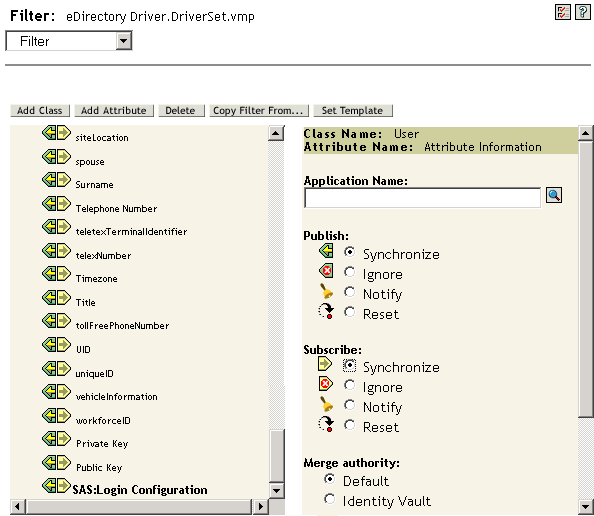Viewport: 594px width, 516px height.
Task: Click the sync icon next to Timezone
Action: click(56, 274)
